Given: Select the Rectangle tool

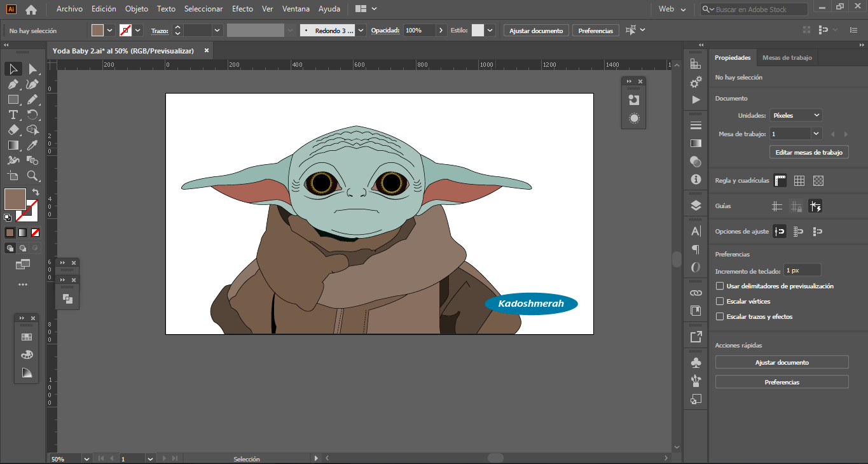Looking at the screenshot, I should [x=13, y=99].
